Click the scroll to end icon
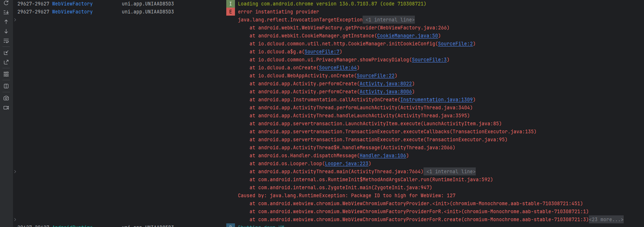The width and height of the screenshot is (644, 227). tap(6, 12)
